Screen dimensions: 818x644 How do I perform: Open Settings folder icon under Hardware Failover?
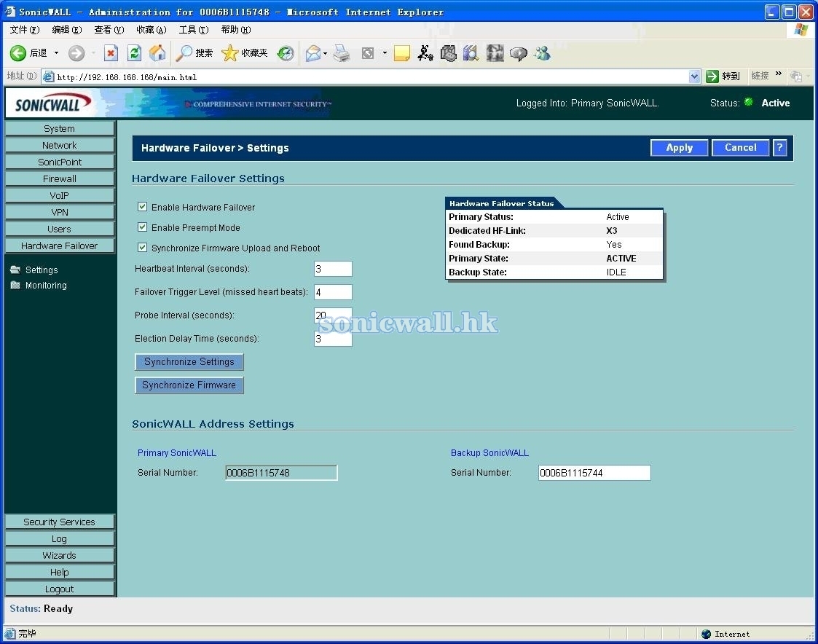[x=15, y=270]
